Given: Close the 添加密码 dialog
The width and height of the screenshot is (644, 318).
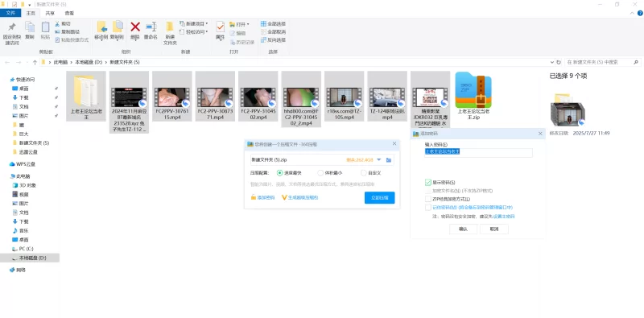Looking at the screenshot, I should tap(540, 134).
